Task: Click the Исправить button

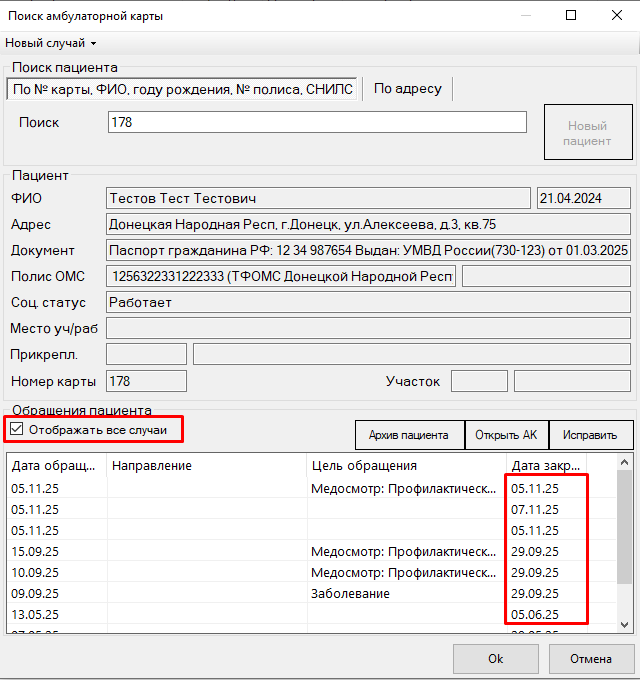Action: point(591,435)
